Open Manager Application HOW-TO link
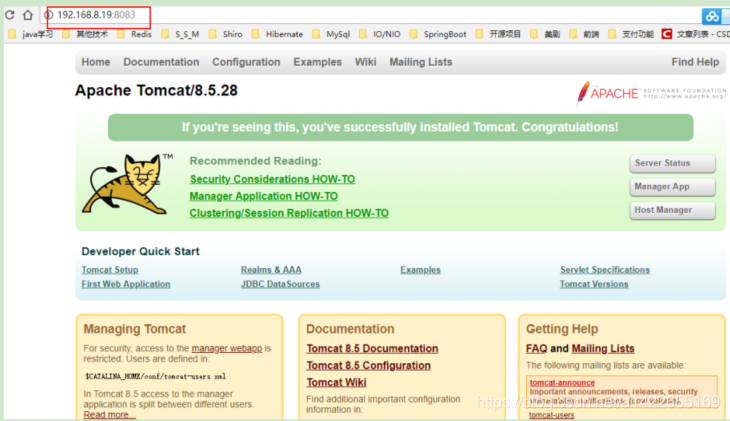This screenshot has height=421, width=730. click(264, 196)
